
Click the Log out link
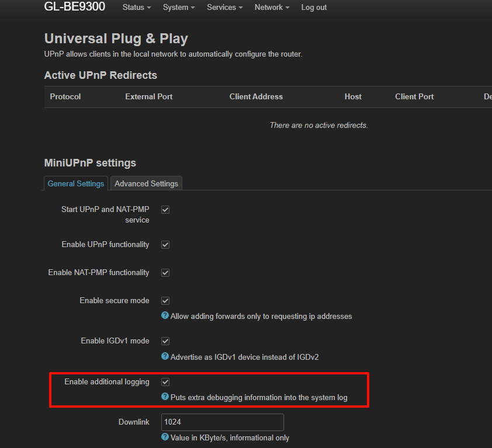[x=314, y=8]
